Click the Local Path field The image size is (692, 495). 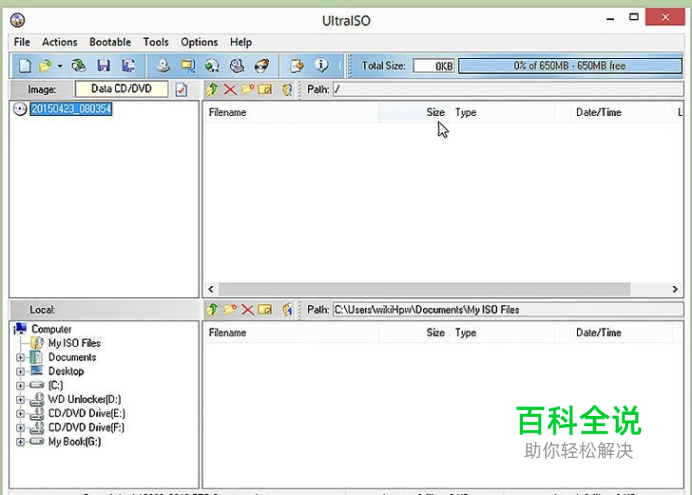click(508, 310)
